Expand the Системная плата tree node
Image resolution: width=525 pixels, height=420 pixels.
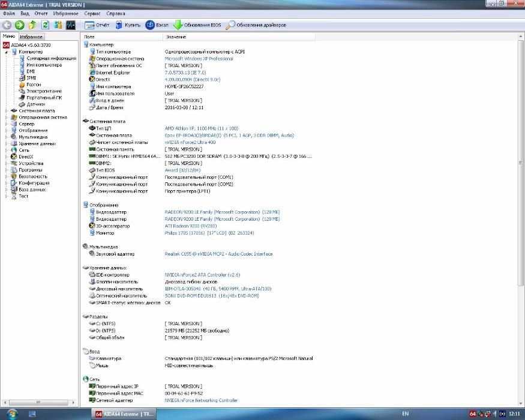pos(6,111)
